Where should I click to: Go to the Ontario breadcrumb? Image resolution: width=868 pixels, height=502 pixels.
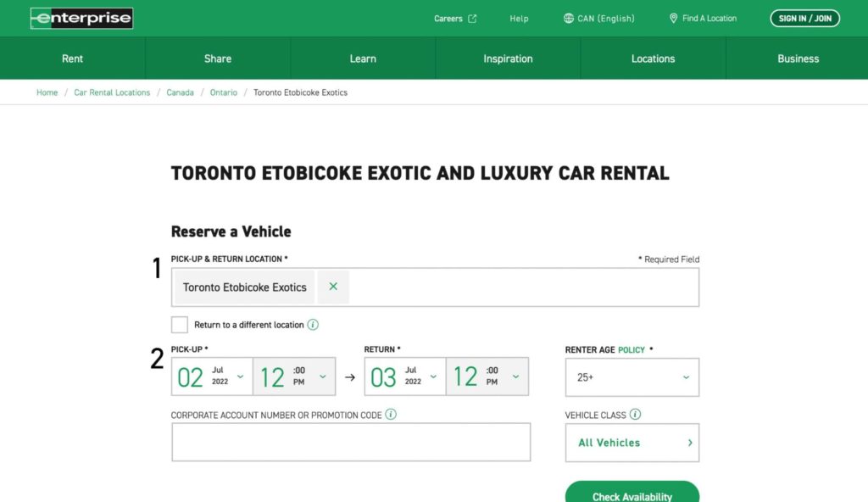224,92
